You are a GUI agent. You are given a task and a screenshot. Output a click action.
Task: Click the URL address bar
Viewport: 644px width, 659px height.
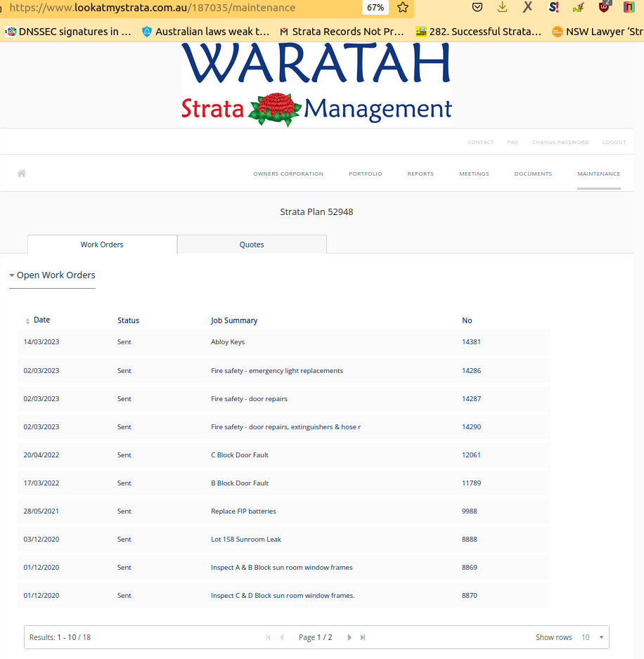[x=181, y=8]
